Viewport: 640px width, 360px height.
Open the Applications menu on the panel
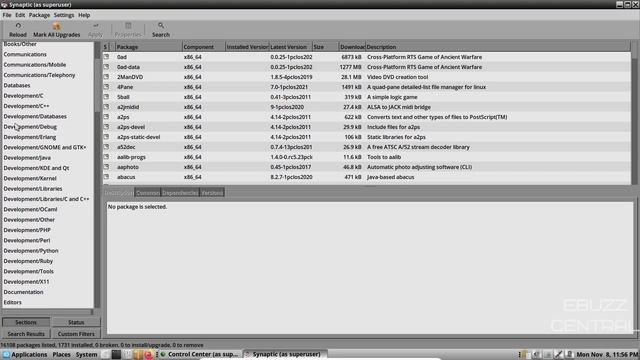tap(25, 354)
